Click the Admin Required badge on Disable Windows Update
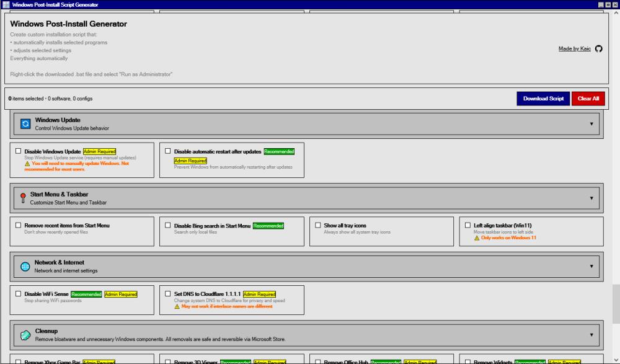Screen dimensions: 620x364 [99, 151]
